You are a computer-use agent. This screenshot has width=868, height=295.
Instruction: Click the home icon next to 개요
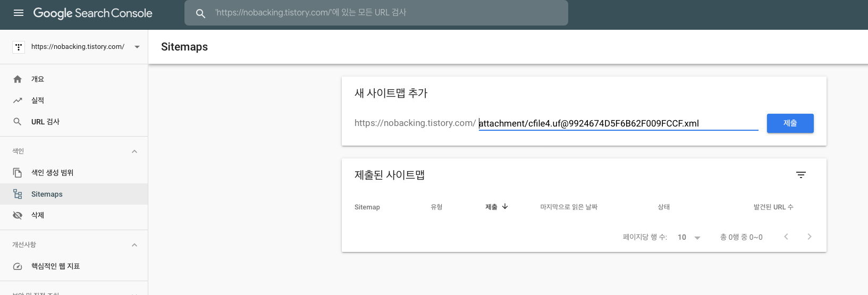(18, 79)
